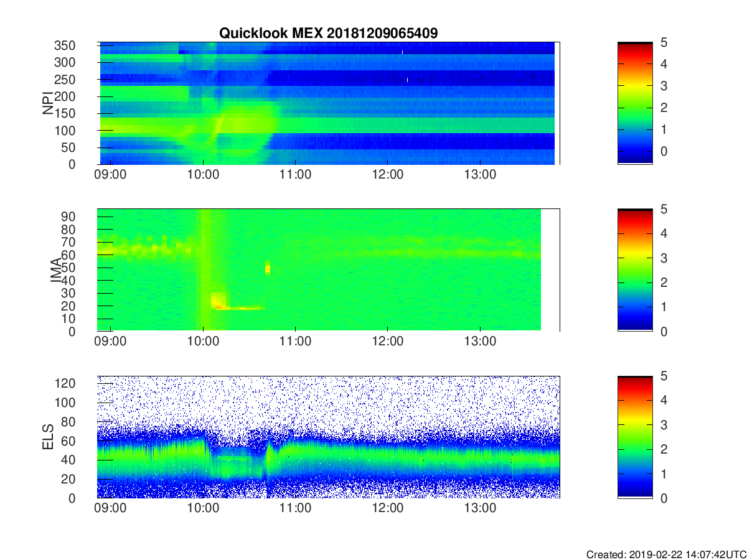Click the 'Created: 2019-02-22 14:07:42UTC' timestamp

point(666,554)
